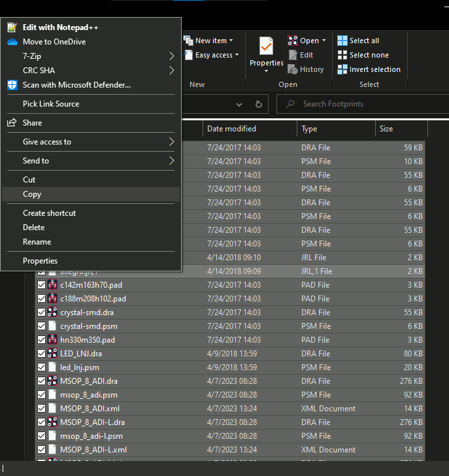Screen dimensions: 449x476
Task: Click the OneDrive cloud icon
Action: tap(12, 42)
